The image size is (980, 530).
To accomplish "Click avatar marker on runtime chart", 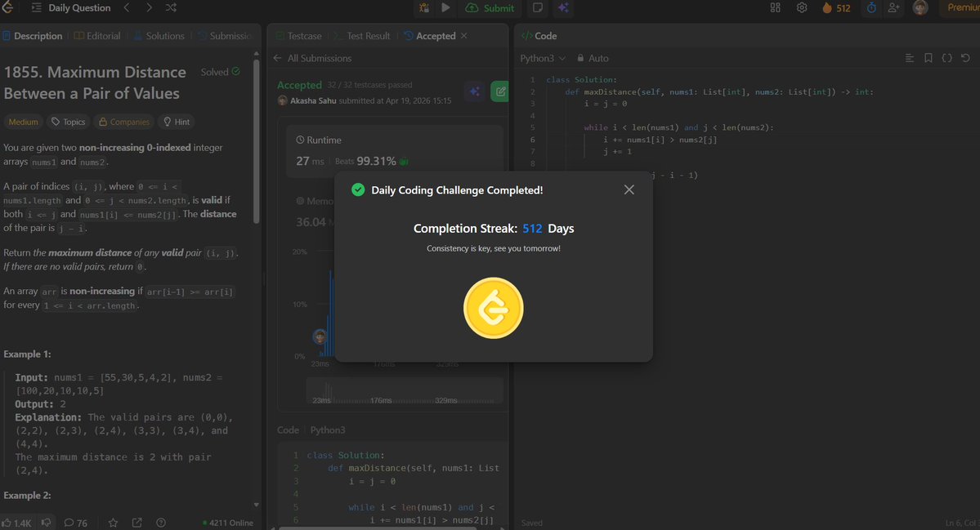I will click(x=320, y=337).
